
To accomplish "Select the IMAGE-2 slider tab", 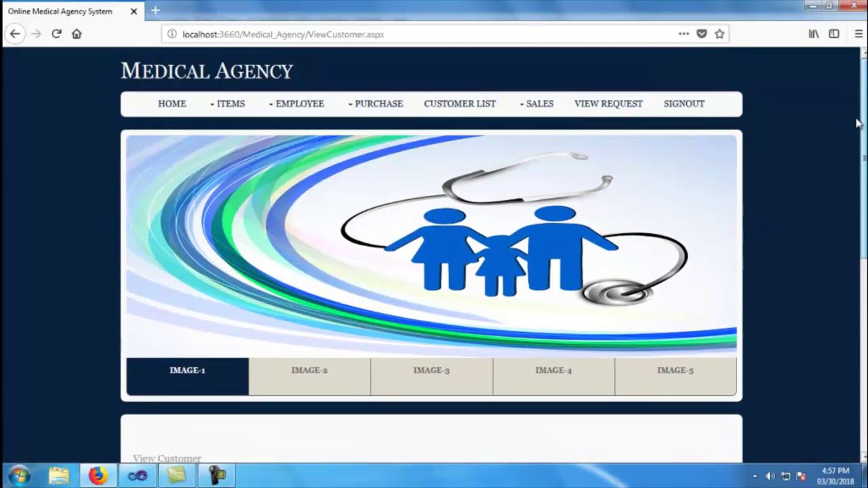I will click(x=309, y=376).
